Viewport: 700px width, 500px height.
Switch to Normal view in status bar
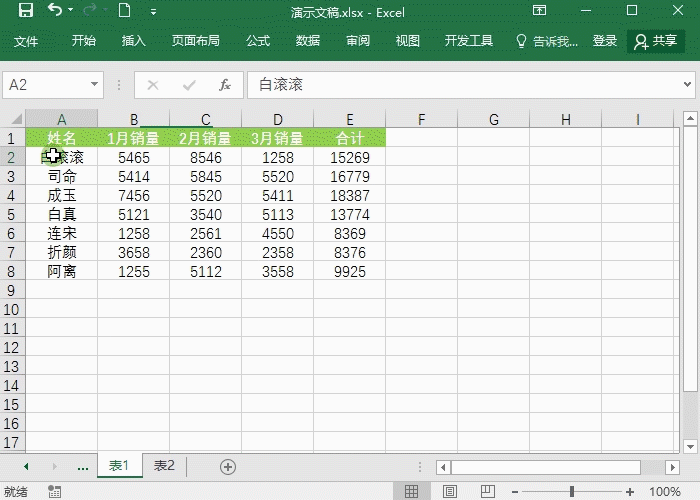(411, 491)
